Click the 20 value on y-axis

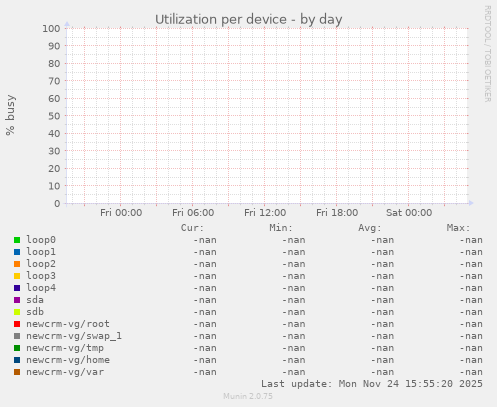coord(54,169)
